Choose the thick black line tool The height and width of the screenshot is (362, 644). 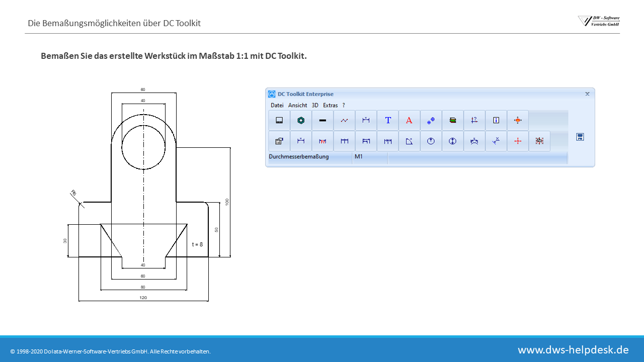[x=323, y=120]
